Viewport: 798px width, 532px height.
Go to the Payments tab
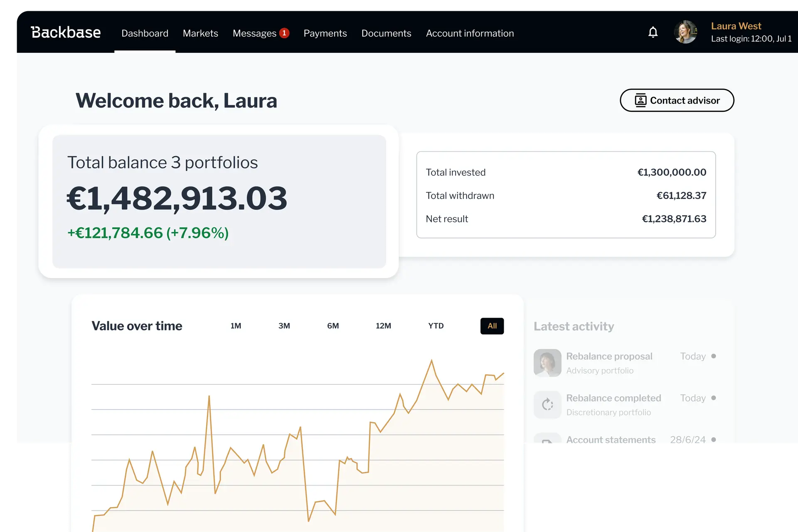tap(325, 33)
